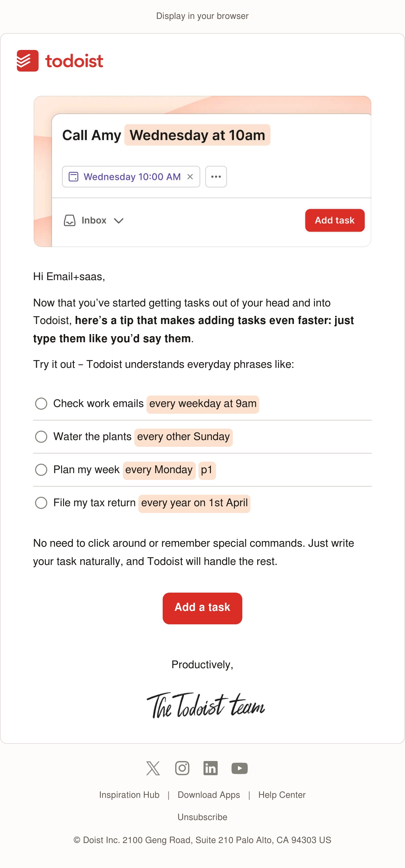This screenshot has height=868, width=405.
Task: Open the Inspiration Hub link
Action: pos(129,795)
